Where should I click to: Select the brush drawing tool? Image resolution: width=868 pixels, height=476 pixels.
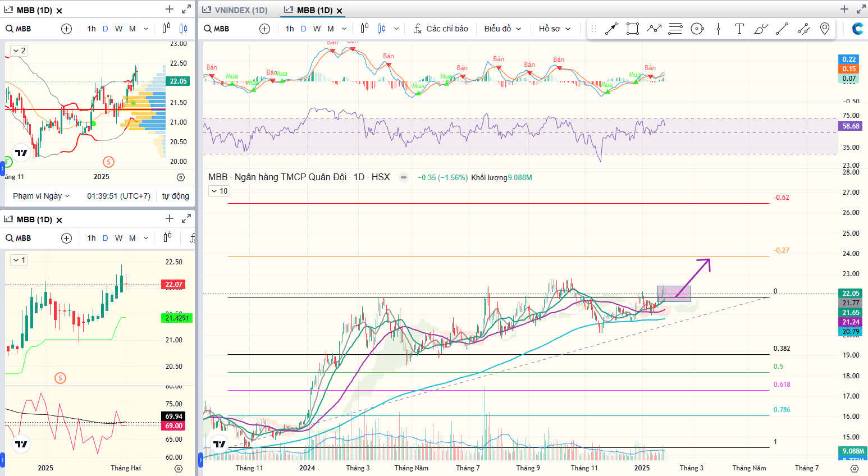coord(761,29)
